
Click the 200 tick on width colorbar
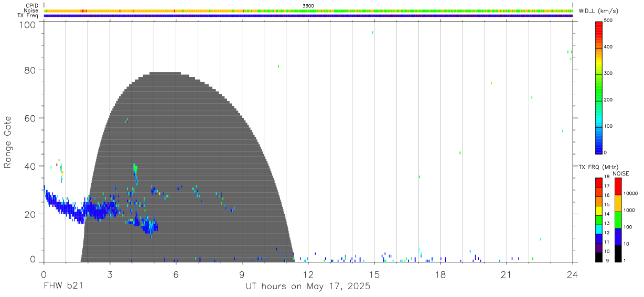coord(609,100)
